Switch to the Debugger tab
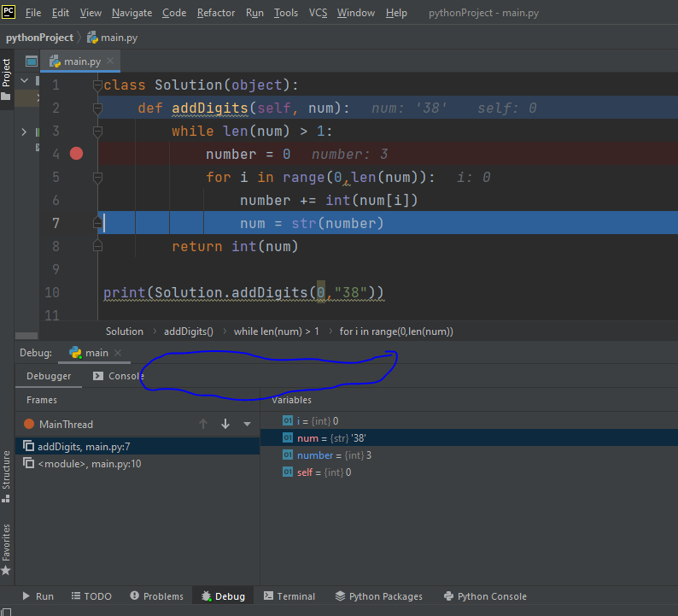678x616 pixels. click(49, 376)
